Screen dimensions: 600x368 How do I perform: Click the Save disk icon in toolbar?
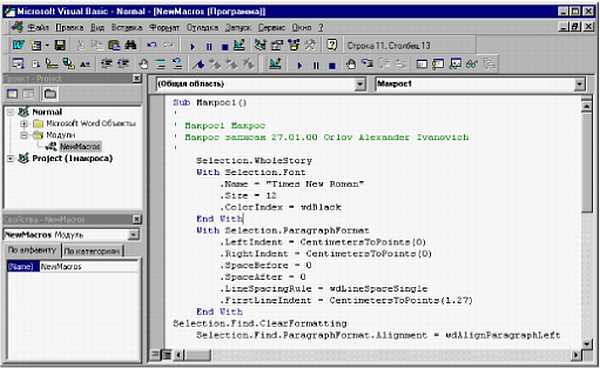click(60, 46)
